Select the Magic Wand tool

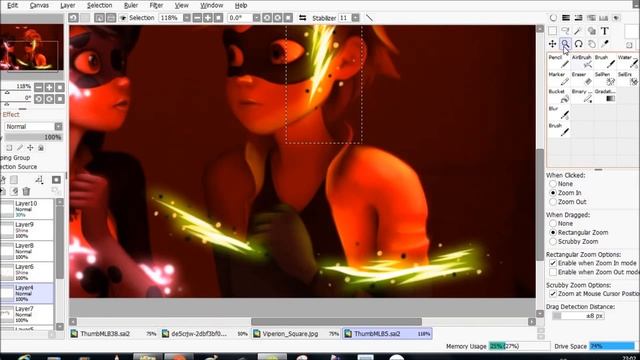pyautogui.click(x=578, y=31)
